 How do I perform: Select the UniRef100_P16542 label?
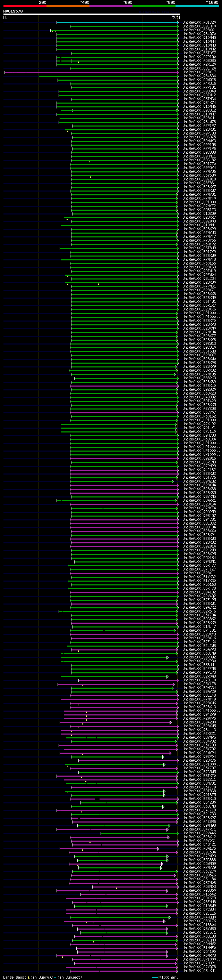pyautogui.click(x=199, y=894)
